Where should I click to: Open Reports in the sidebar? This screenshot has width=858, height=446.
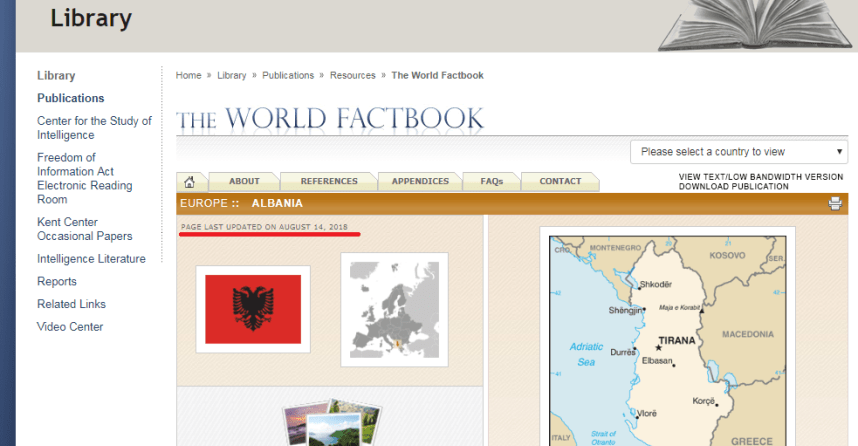57,281
